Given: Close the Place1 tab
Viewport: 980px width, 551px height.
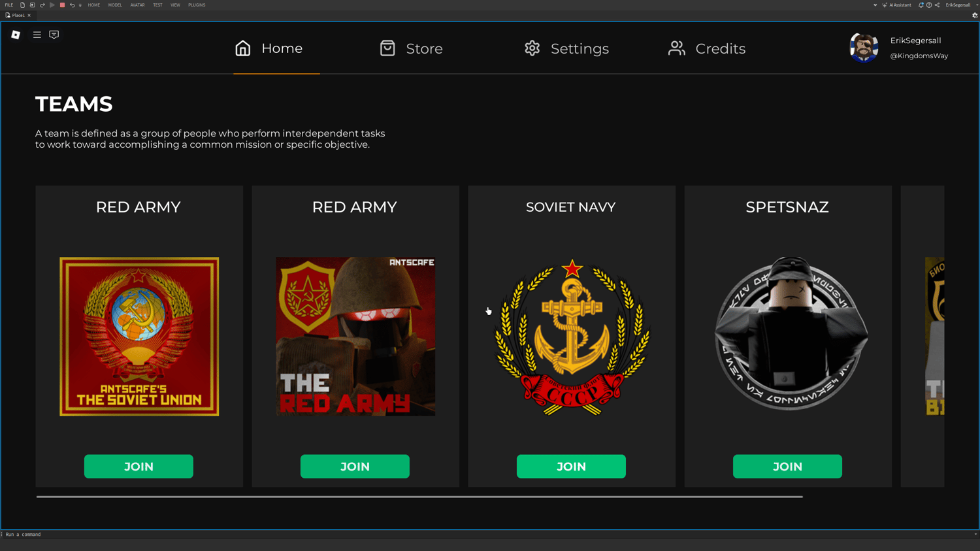Looking at the screenshot, I should 29,15.
